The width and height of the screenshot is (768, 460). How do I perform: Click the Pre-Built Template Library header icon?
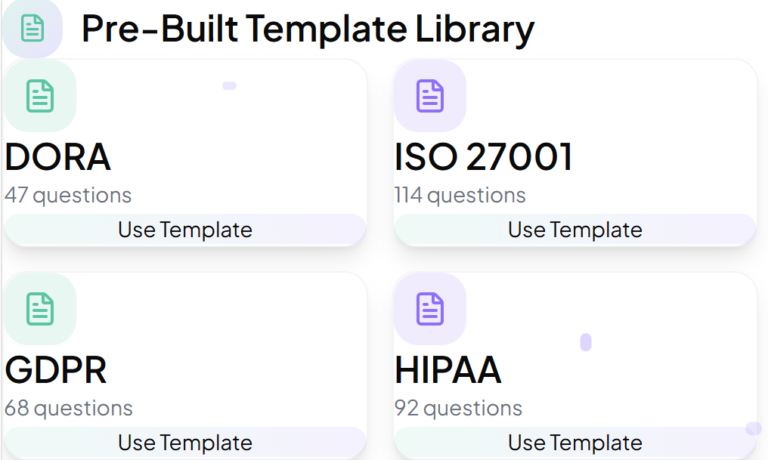[x=32, y=28]
